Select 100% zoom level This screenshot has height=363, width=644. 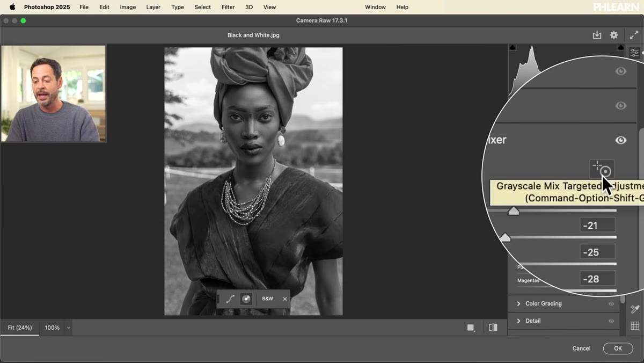tap(52, 328)
